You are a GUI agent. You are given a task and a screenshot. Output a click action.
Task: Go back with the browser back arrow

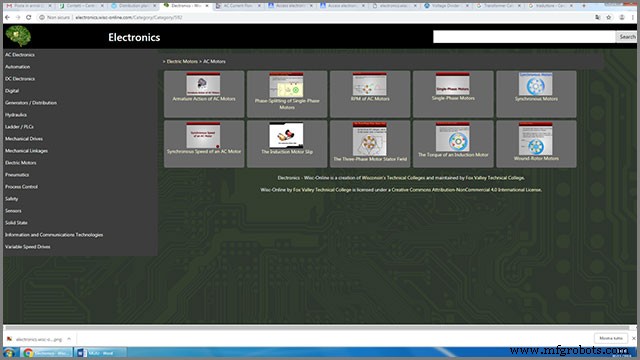7,18
